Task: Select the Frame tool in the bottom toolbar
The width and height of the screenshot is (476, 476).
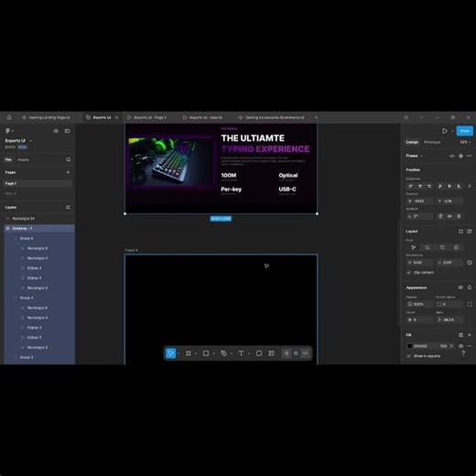Action: click(x=189, y=353)
